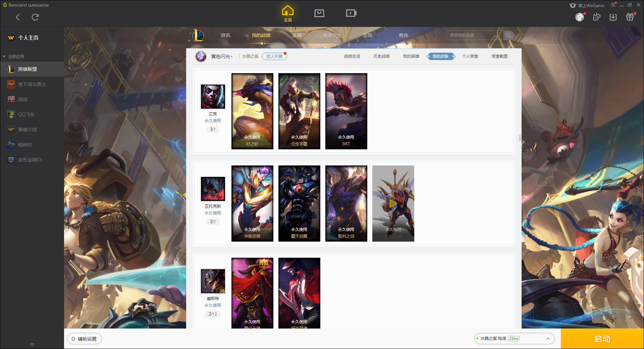Open the download manager icon
Image resolution: width=644 pixels, height=349 pixels.
click(613, 17)
